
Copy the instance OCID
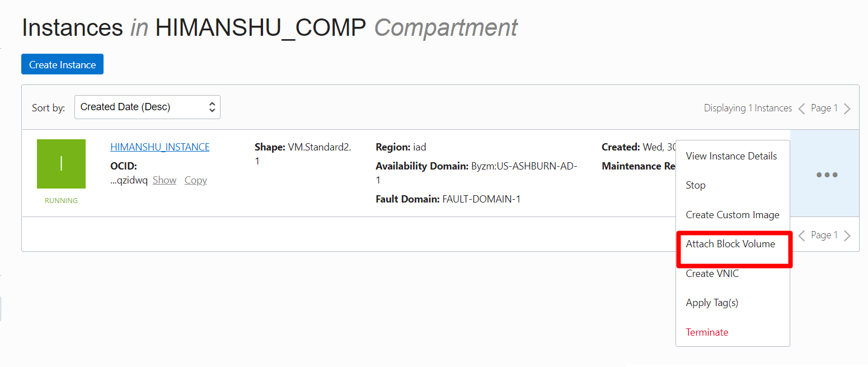click(196, 180)
